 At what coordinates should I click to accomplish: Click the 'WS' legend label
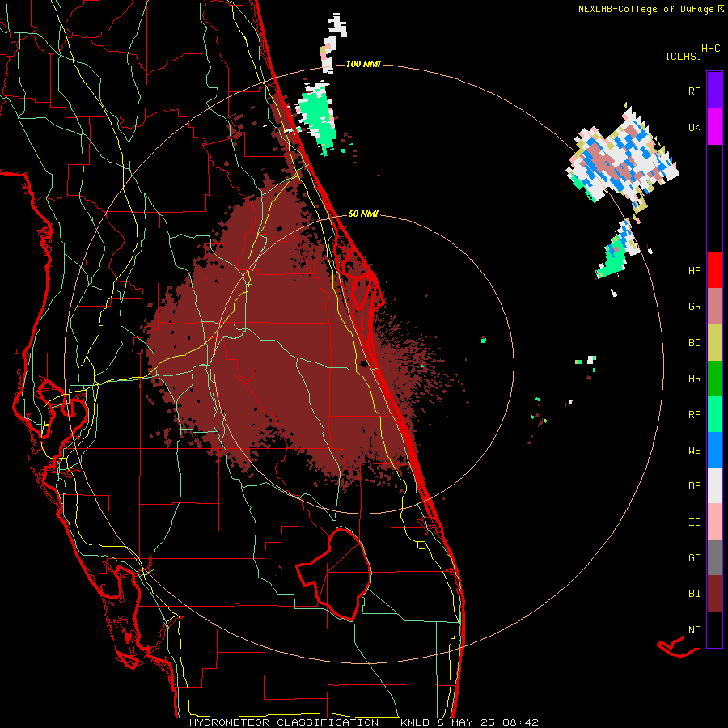[x=694, y=451]
